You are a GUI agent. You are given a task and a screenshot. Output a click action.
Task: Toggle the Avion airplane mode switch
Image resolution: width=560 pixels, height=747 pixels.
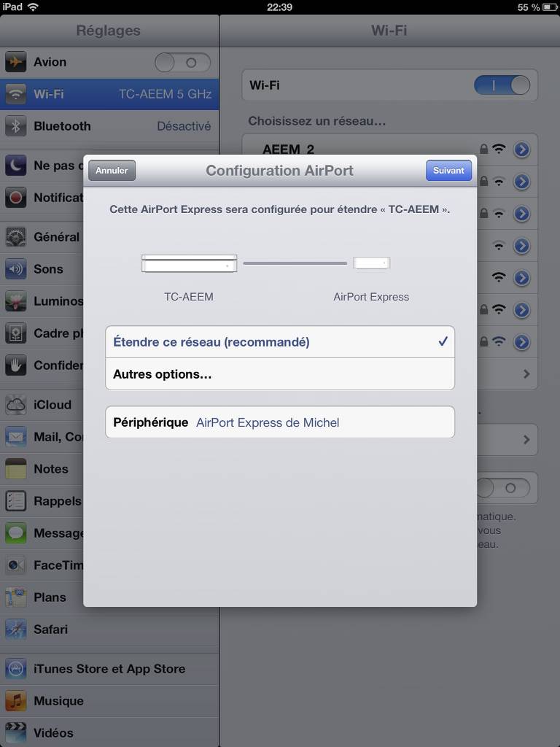click(x=182, y=63)
